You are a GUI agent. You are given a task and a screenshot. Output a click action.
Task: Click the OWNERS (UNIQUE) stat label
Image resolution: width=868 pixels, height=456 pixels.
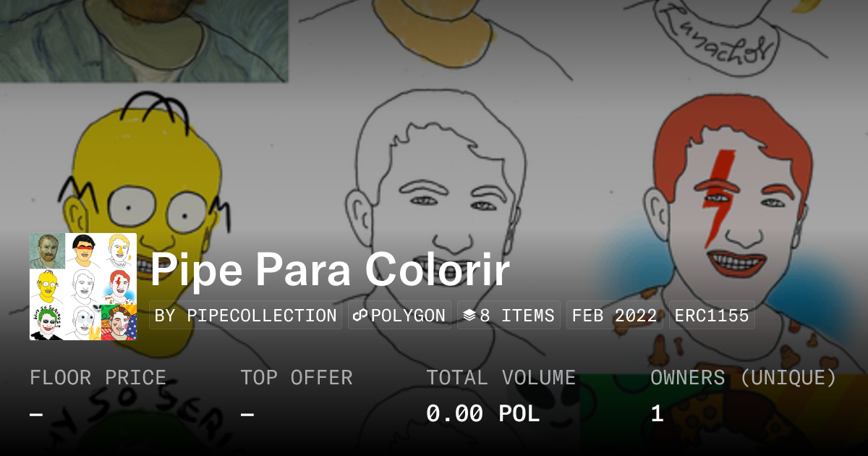click(744, 378)
